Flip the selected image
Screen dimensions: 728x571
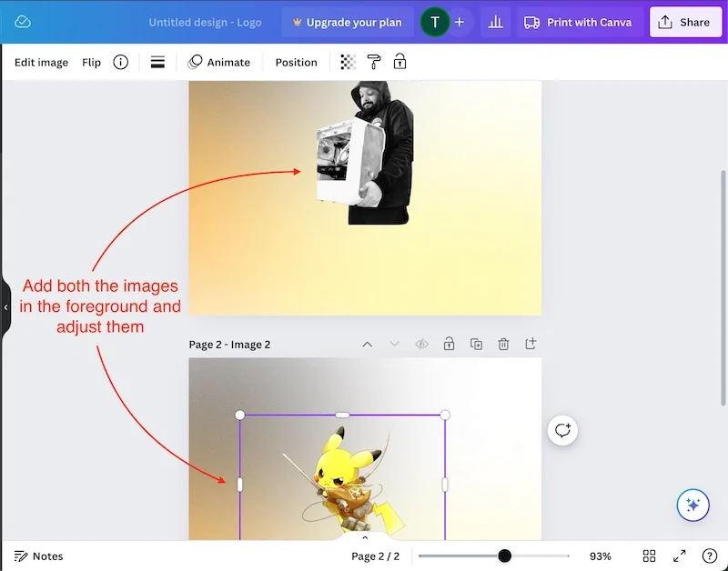(92, 62)
